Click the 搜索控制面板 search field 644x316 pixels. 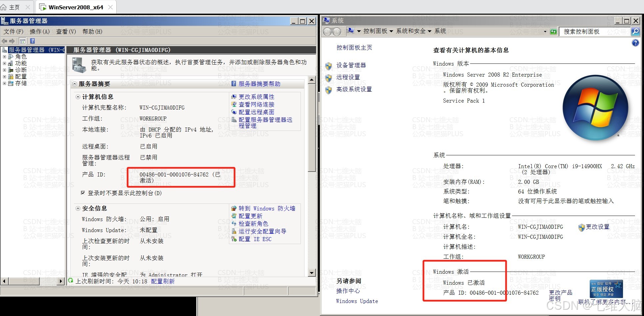point(595,32)
